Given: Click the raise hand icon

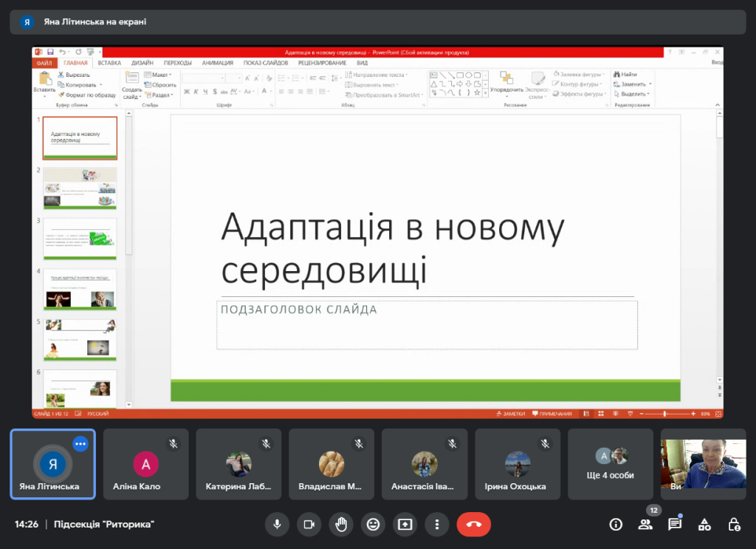Looking at the screenshot, I should (340, 524).
